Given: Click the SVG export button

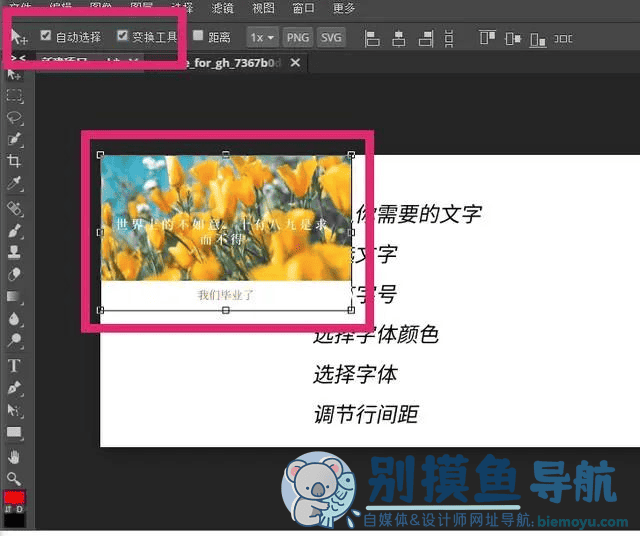Looking at the screenshot, I should coord(331,37).
